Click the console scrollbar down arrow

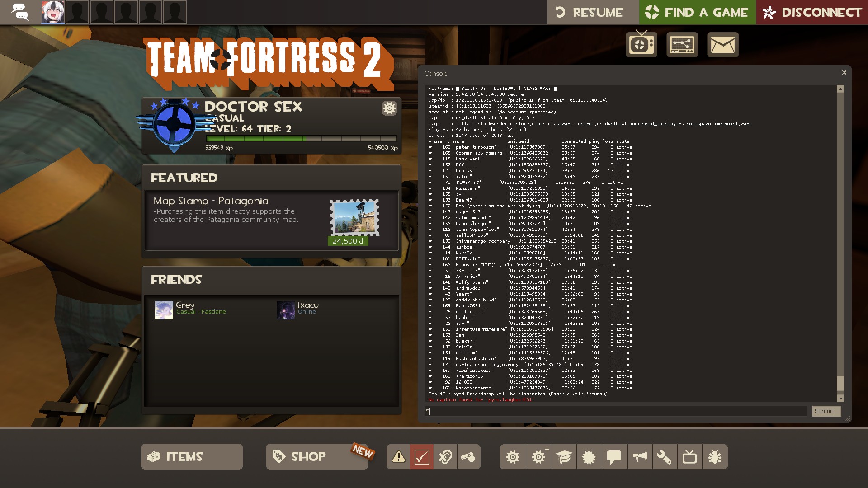840,398
